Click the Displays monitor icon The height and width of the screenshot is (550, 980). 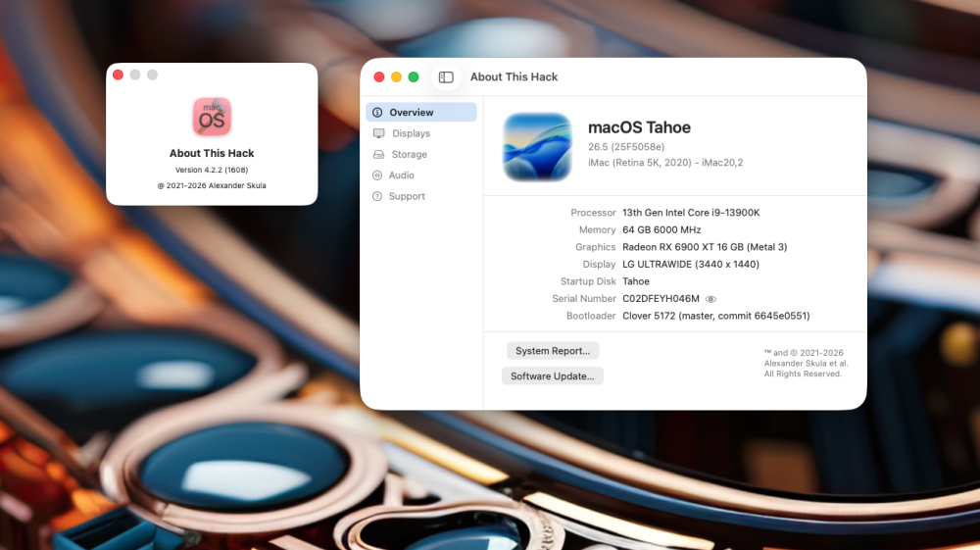pyautogui.click(x=378, y=133)
